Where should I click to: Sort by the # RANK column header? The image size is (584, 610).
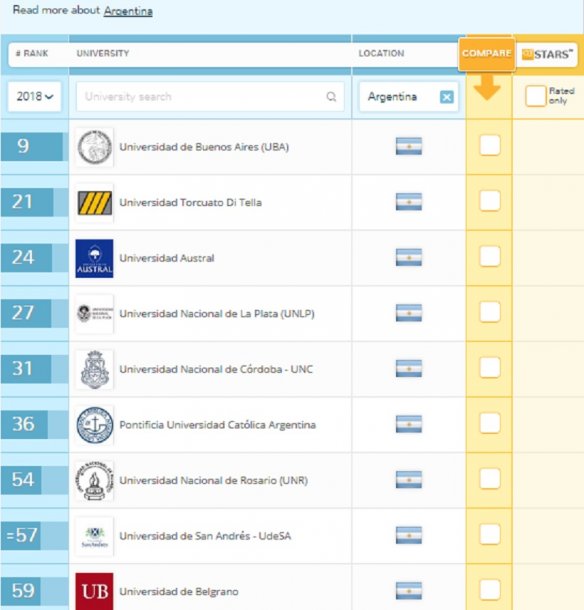[x=32, y=53]
